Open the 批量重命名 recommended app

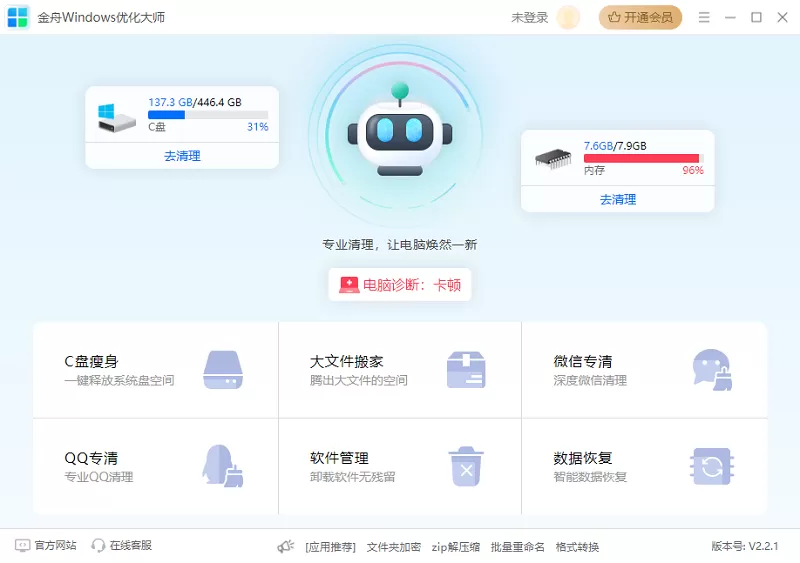coord(517,547)
